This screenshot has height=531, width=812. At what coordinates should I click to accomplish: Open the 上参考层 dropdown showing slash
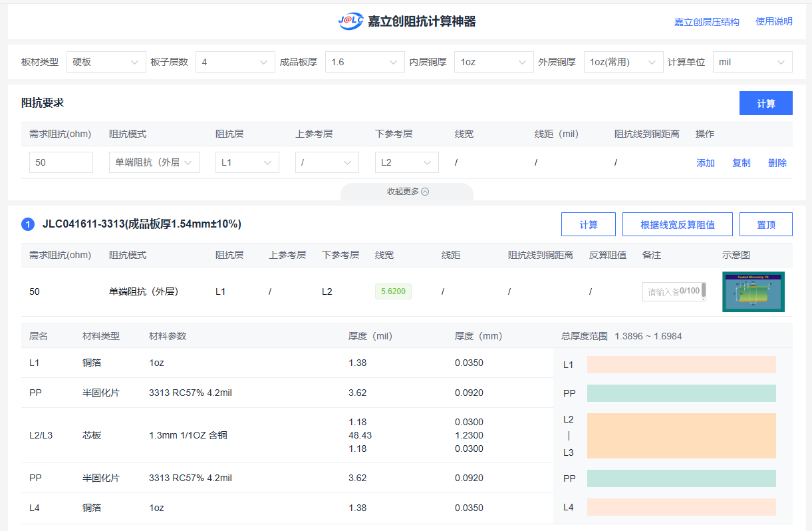pos(327,162)
